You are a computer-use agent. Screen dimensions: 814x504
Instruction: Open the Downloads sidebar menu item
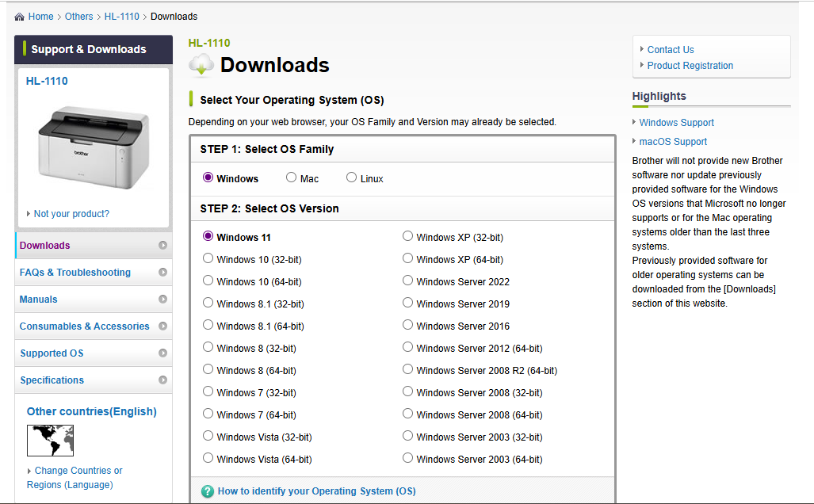pos(45,246)
